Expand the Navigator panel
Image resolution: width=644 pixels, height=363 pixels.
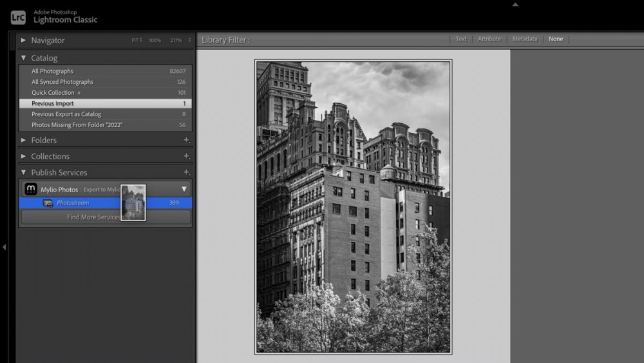click(23, 40)
